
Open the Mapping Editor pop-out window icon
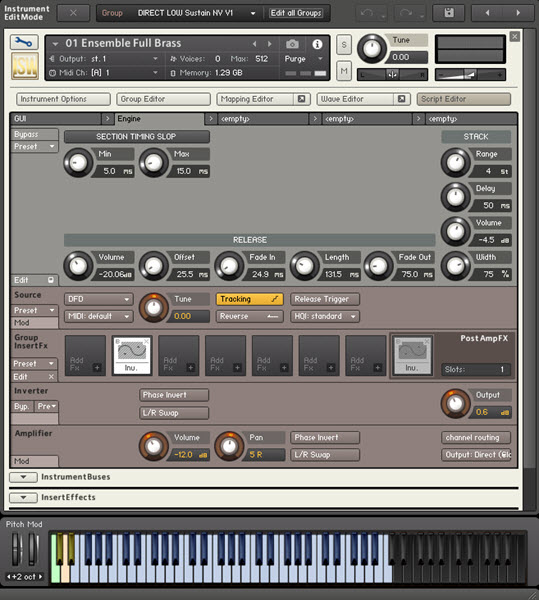click(x=301, y=99)
